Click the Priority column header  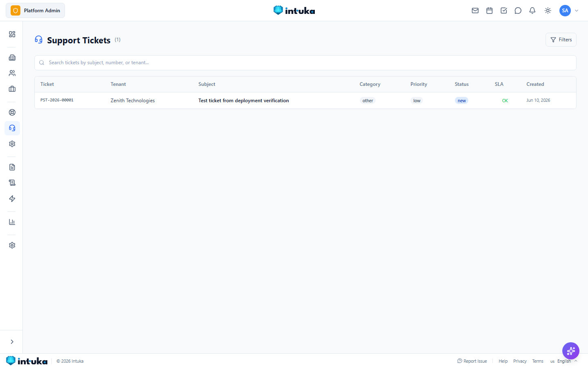(419, 84)
